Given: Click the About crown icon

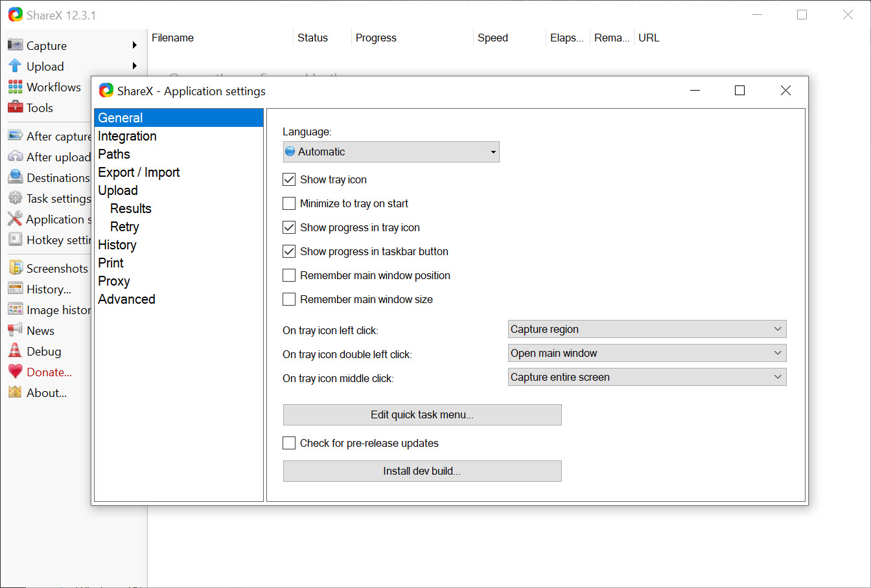Looking at the screenshot, I should [x=15, y=392].
